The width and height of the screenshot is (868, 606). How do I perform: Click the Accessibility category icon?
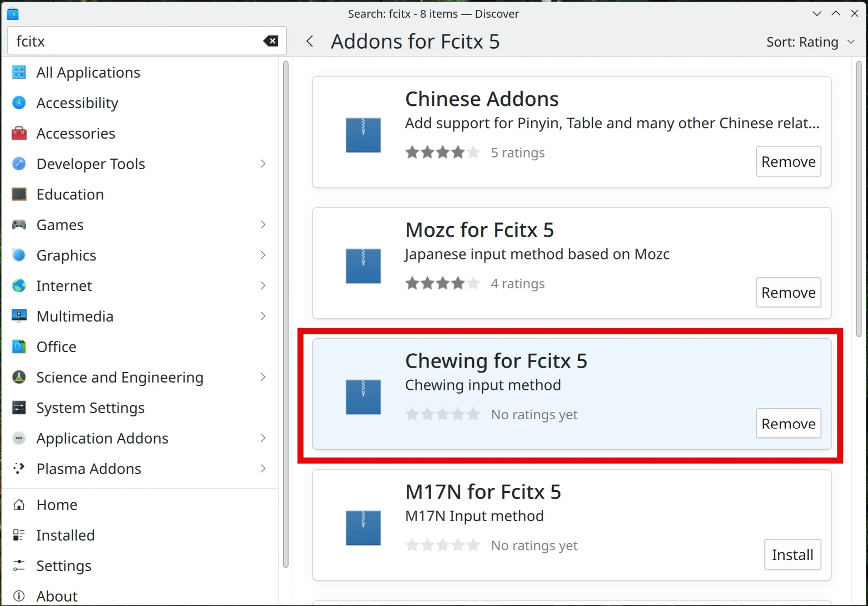coord(19,103)
